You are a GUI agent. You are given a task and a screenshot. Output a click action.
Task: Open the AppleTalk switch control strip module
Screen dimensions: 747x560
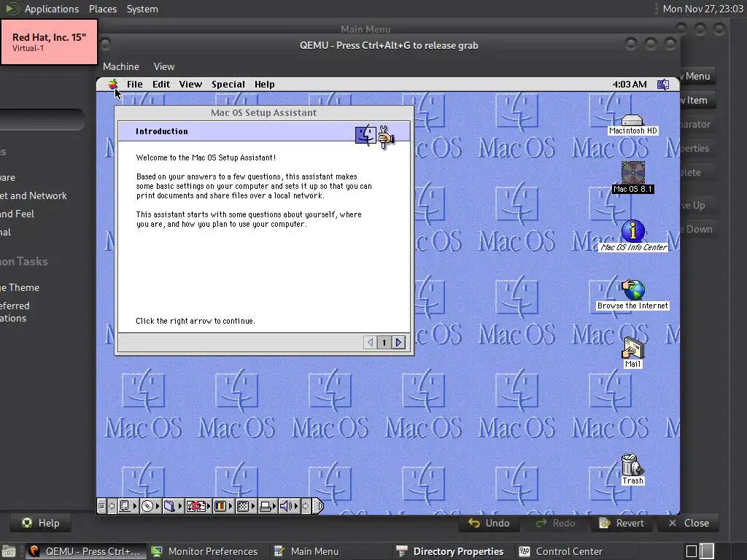coord(128,506)
